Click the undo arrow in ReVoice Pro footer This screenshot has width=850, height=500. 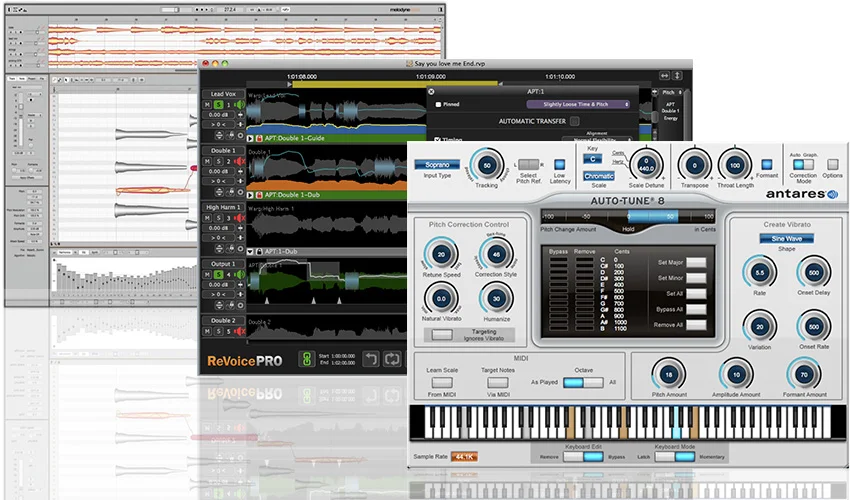371,358
